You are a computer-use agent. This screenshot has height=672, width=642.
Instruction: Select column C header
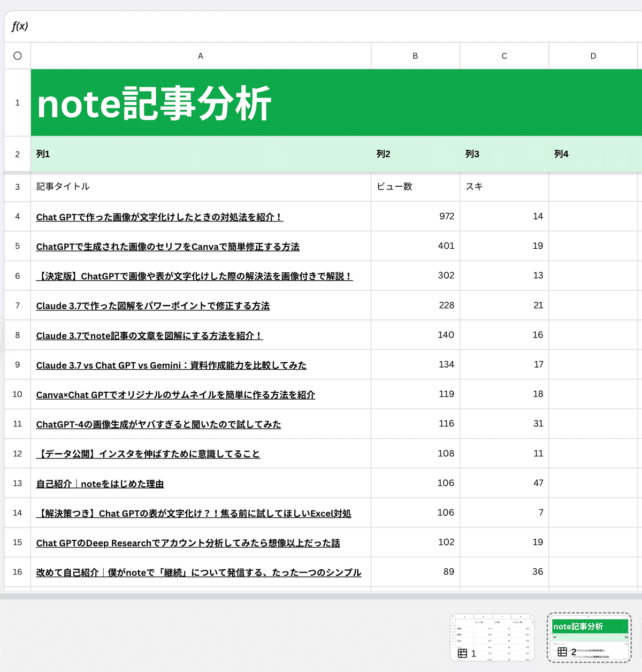click(503, 56)
